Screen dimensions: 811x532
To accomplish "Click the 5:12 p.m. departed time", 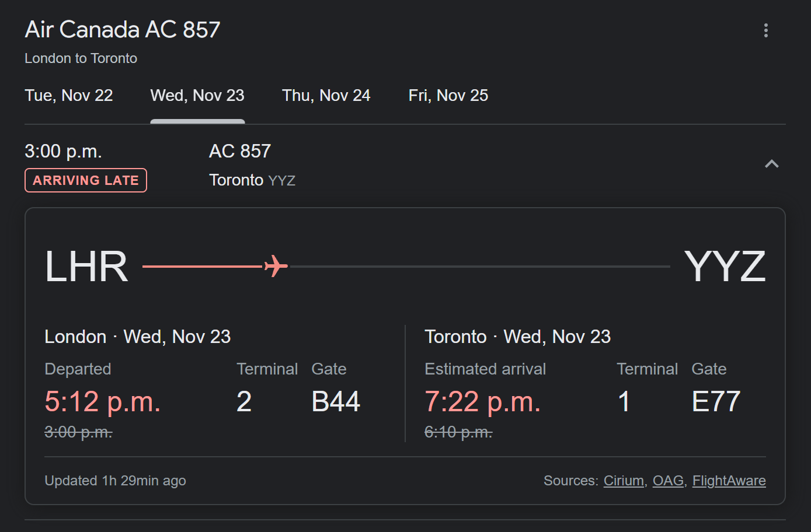I will [103, 401].
